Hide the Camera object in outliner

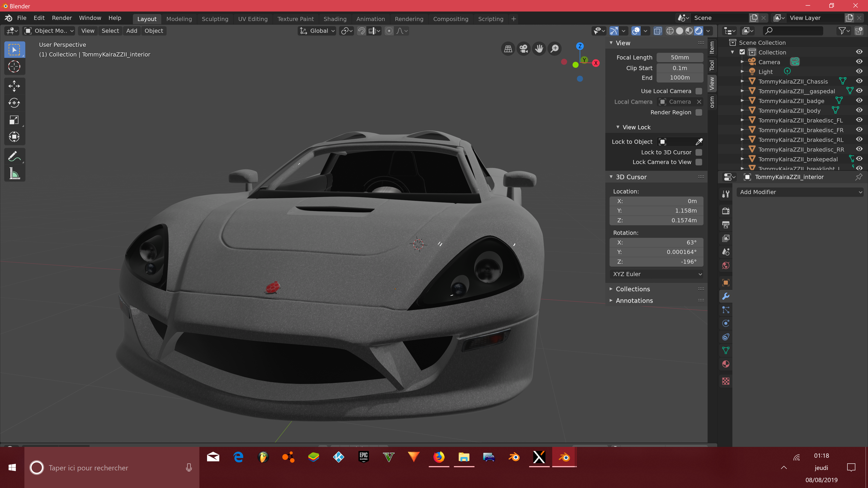click(859, 62)
